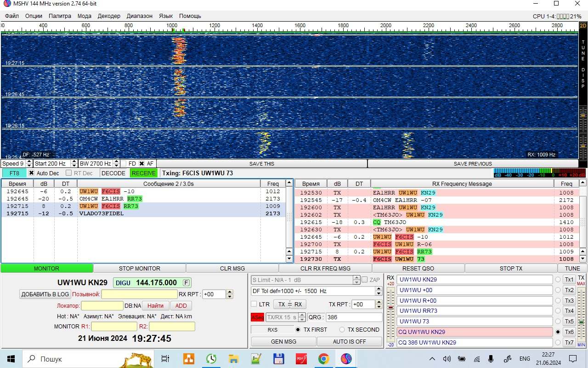The image size is (588, 368).
Task: Open the Язык menu
Action: 166,16
